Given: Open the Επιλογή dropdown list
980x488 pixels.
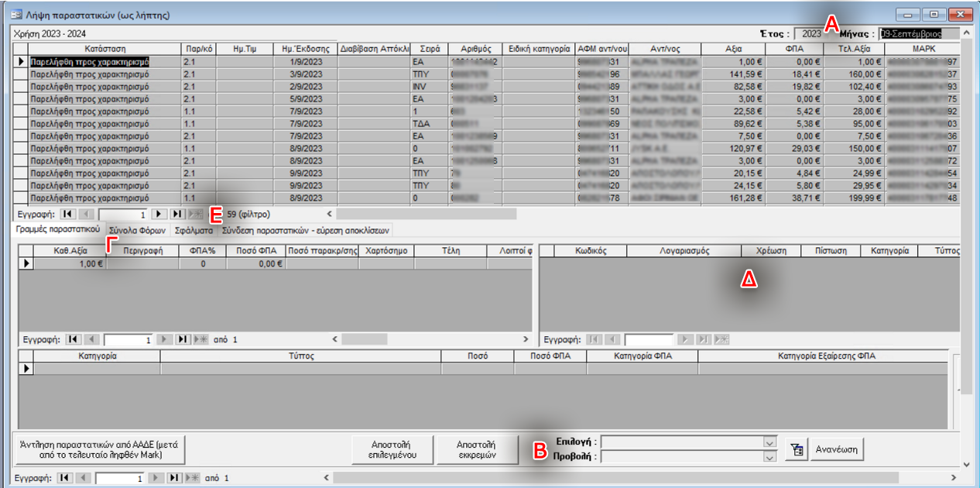Looking at the screenshot, I should click(769, 442).
